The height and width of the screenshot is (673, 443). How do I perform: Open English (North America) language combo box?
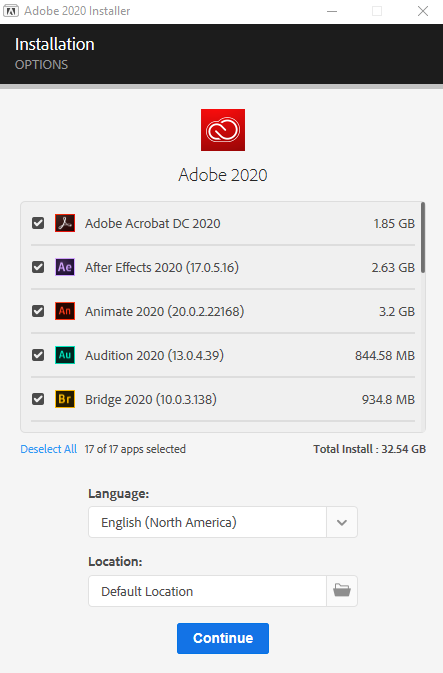coord(223,522)
